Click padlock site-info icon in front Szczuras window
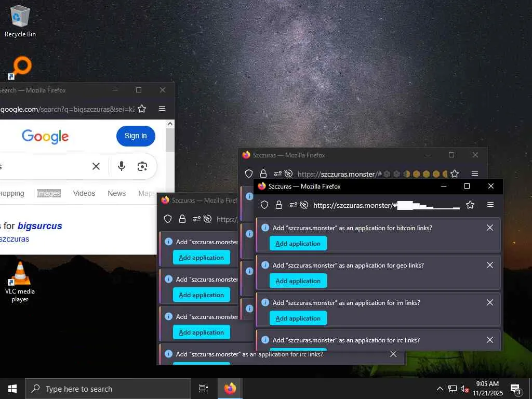Image resolution: width=532 pixels, height=399 pixels. pyautogui.click(x=279, y=205)
